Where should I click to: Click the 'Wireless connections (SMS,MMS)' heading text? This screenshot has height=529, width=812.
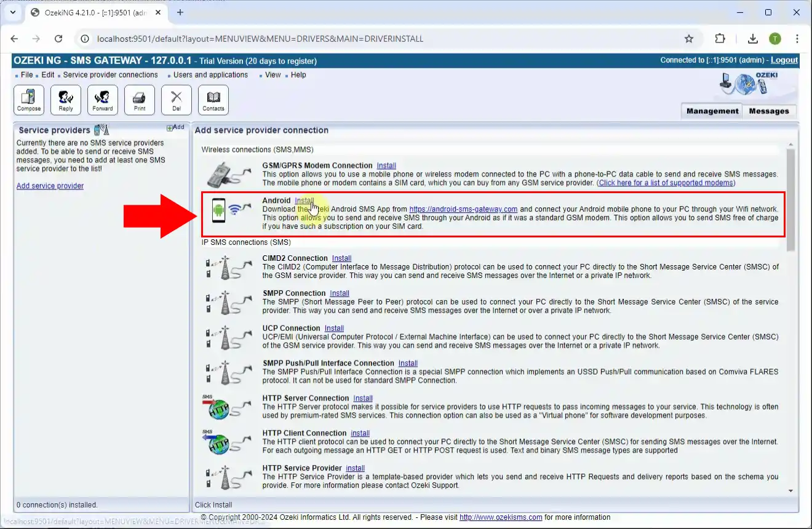pos(258,149)
